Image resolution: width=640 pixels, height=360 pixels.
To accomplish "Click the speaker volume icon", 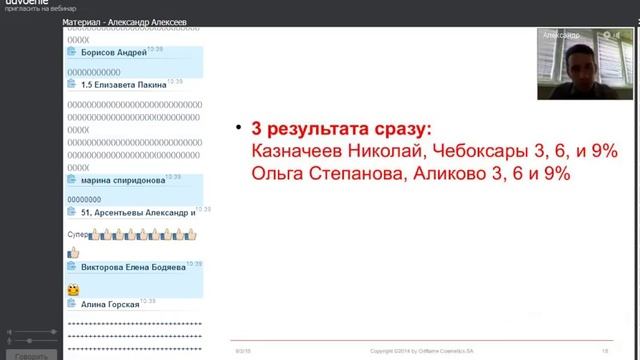I will (x=9, y=332).
